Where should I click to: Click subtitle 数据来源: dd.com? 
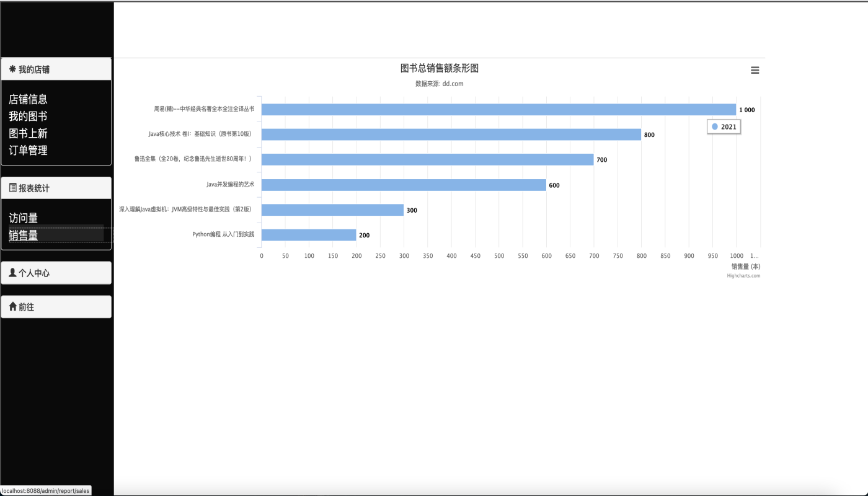coord(440,84)
